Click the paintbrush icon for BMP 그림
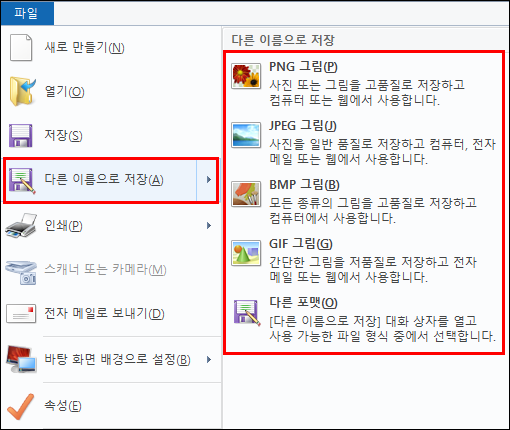Viewport: 510px width, 430px height. coord(246,194)
